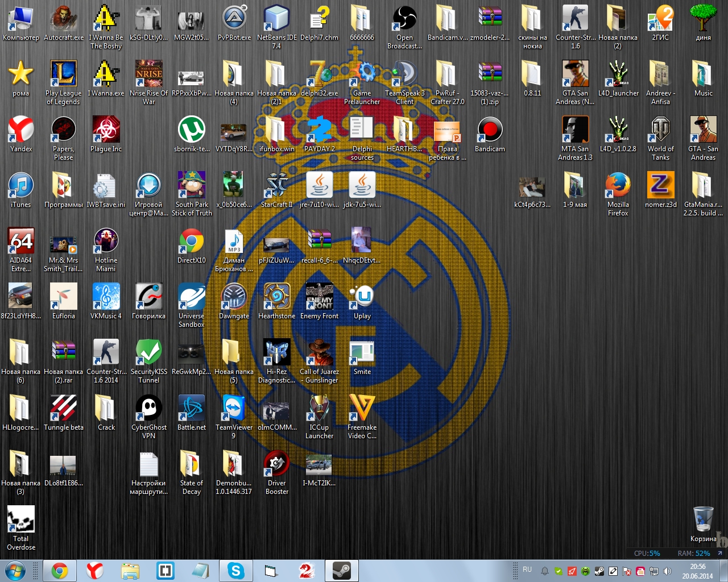This screenshot has height=582, width=728.
Task: Launch Plague Inc desktop shortcut
Action: pyautogui.click(x=106, y=135)
